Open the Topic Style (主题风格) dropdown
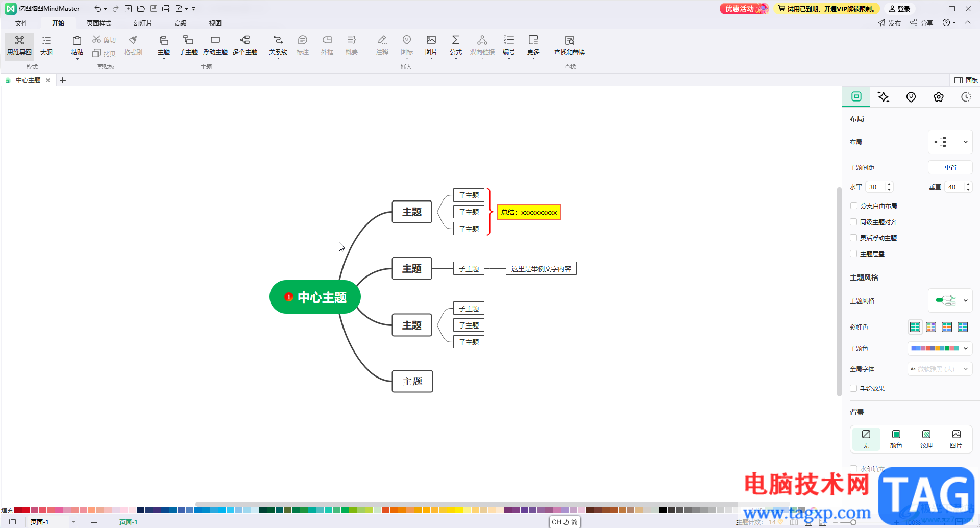Image resolution: width=980 pixels, height=528 pixels. tap(950, 301)
